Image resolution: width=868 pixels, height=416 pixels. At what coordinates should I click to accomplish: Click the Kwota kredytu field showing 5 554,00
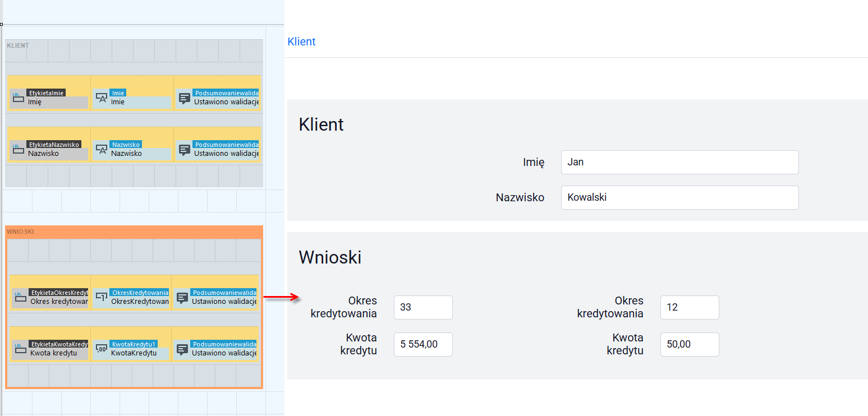[423, 344]
